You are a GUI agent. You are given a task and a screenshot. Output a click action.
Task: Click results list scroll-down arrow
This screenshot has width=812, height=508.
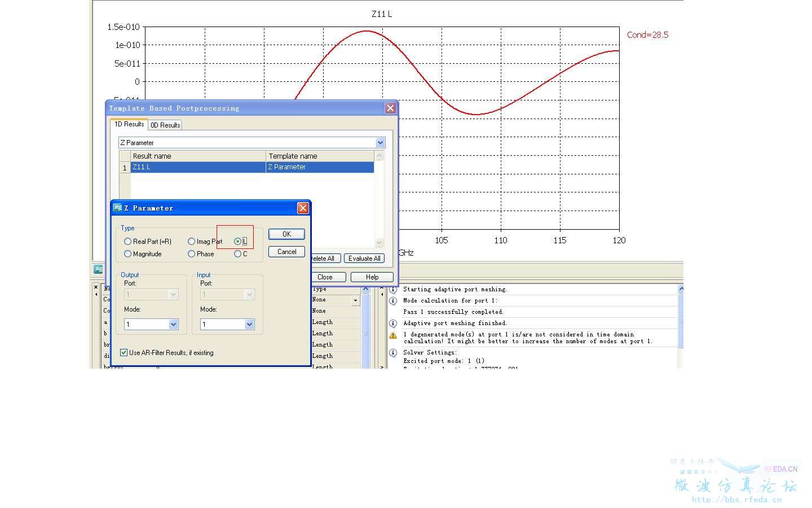[x=379, y=243]
